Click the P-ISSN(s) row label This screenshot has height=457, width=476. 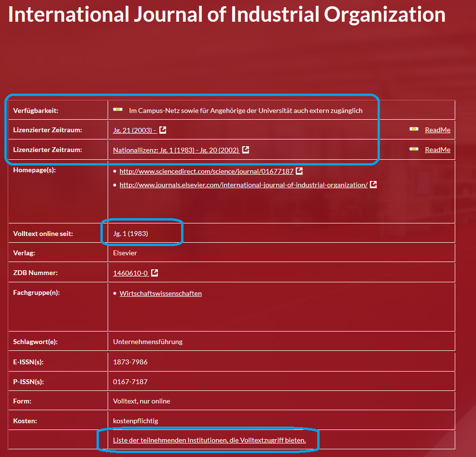click(x=28, y=382)
